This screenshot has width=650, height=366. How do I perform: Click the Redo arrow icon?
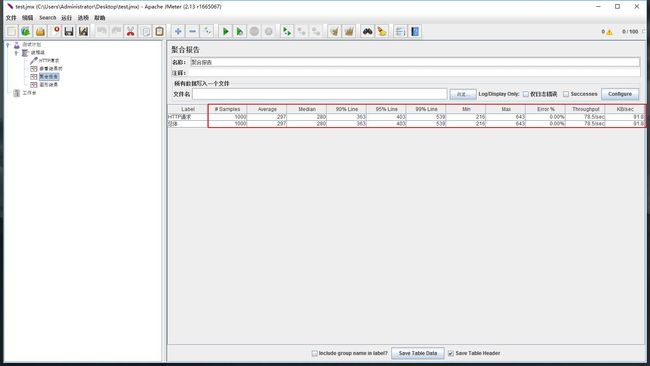[x=116, y=32]
